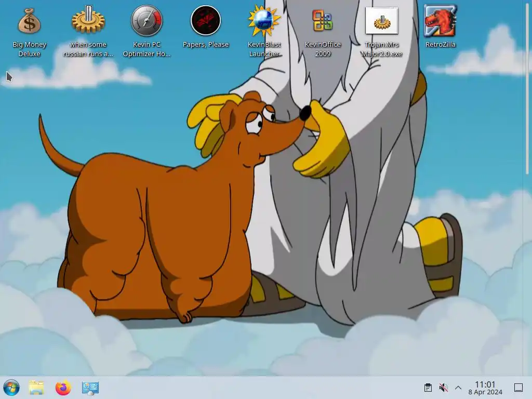The width and height of the screenshot is (532, 399).
Task: Launch Papers, Please desktop icon
Action: (x=206, y=21)
